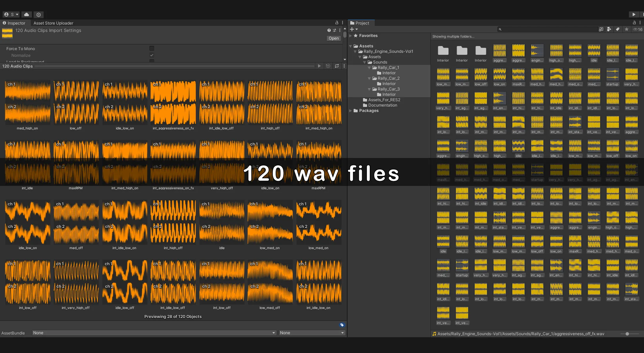644x353 pixels.
Task: Lock the Inspector panel
Action: coord(337,23)
